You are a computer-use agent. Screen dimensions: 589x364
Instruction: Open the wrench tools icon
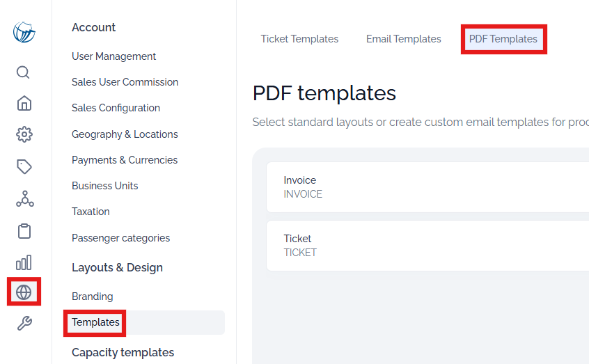pyautogui.click(x=24, y=323)
